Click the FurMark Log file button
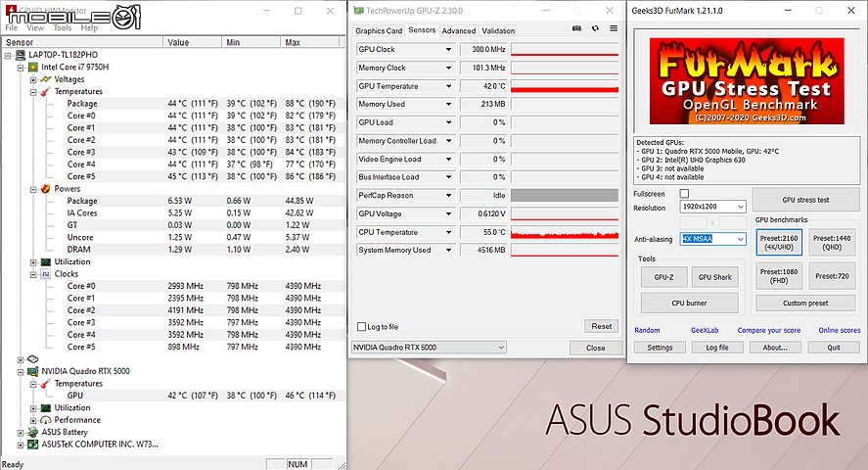 (717, 348)
